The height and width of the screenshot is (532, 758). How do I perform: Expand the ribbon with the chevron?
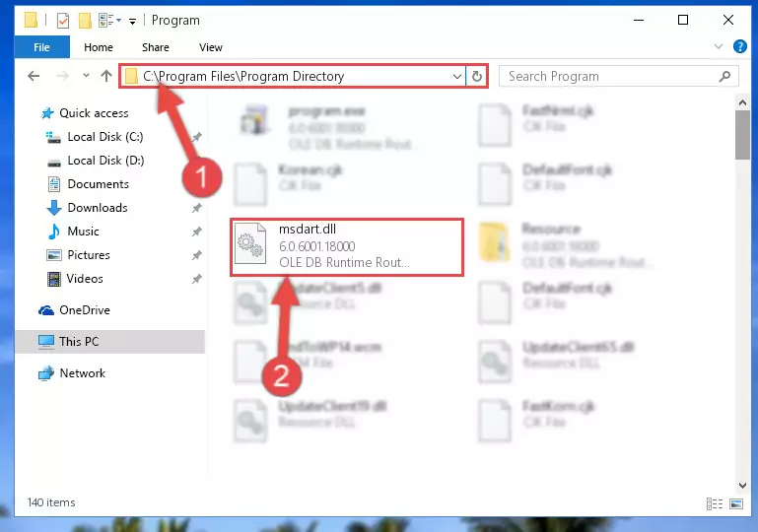click(719, 47)
